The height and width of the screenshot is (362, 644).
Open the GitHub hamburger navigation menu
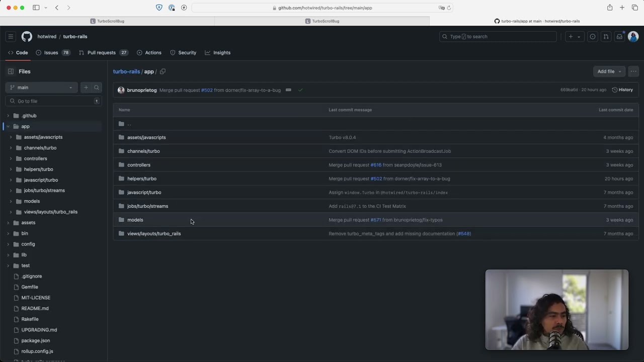[11, 37]
